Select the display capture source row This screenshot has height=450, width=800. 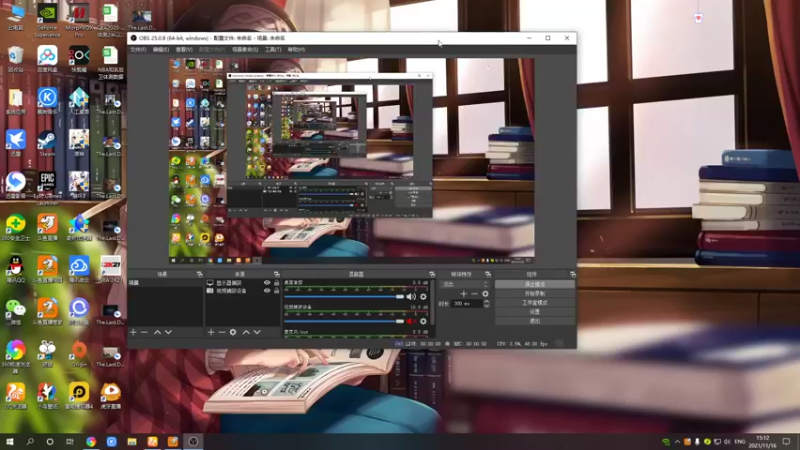click(x=243, y=283)
